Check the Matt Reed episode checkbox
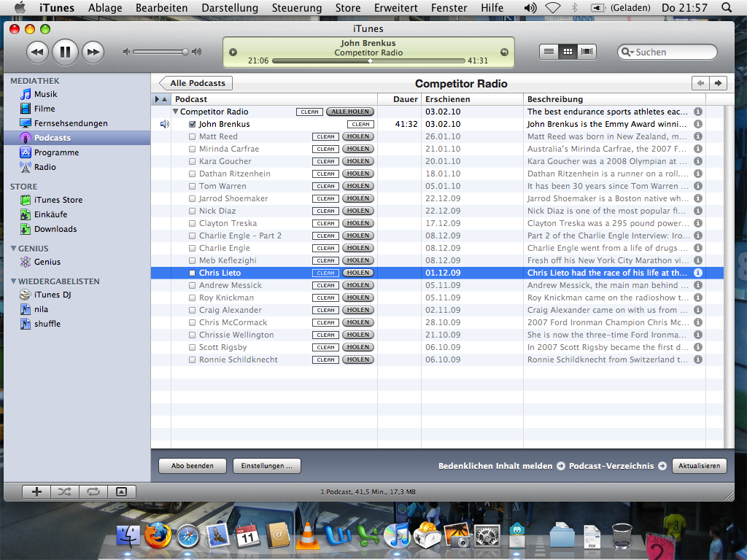This screenshot has width=747, height=560. tap(193, 136)
